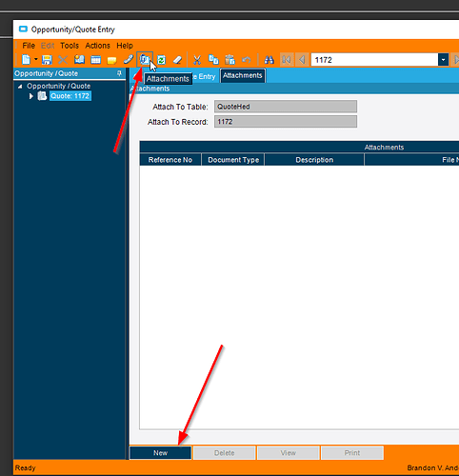The height and width of the screenshot is (476, 459).
Task: Open the quote number 1172 dropdown
Action: pyautogui.click(x=443, y=60)
